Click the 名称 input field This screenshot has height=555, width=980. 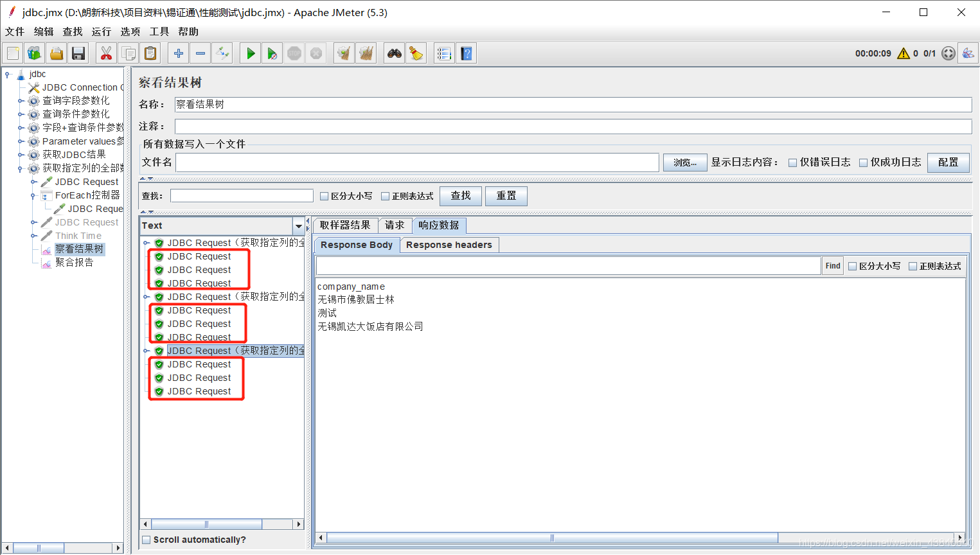pos(573,105)
